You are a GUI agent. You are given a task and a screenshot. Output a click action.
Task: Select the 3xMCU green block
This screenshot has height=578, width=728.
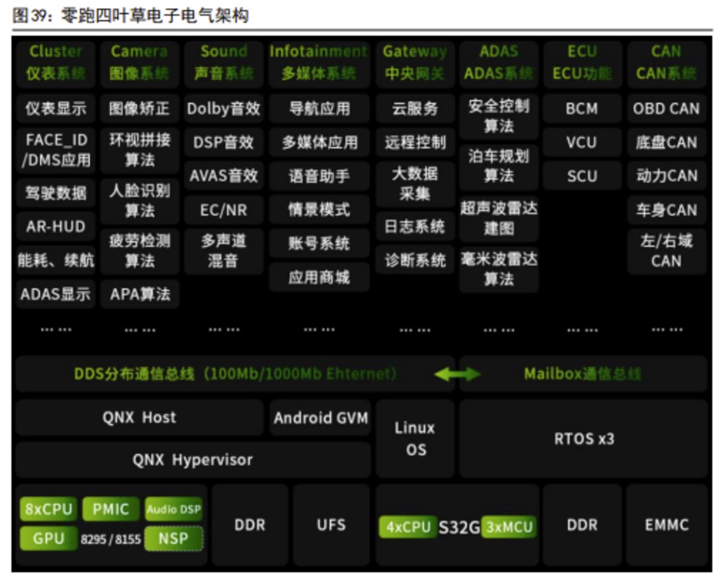[509, 527]
